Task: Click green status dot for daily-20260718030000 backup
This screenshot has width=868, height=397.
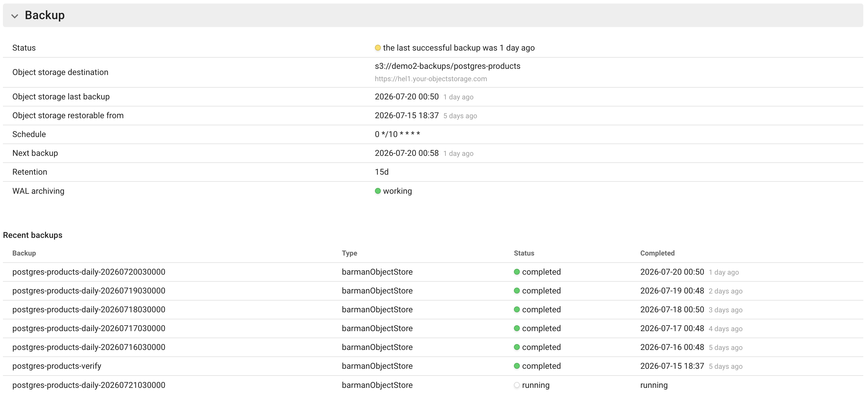Action: [x=517, y=310]
